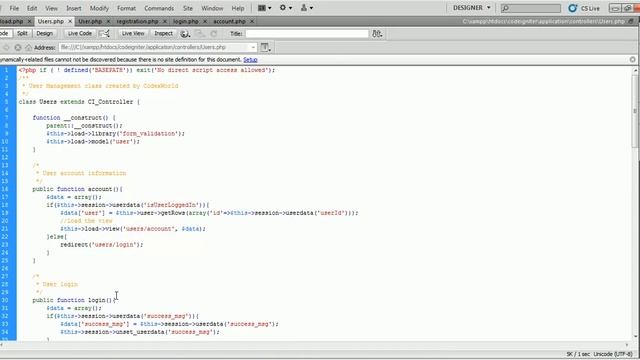640x360 pixels.
Task: Click 'Unicode (UTF-8)' in status bar
Action: click(613, 354)
